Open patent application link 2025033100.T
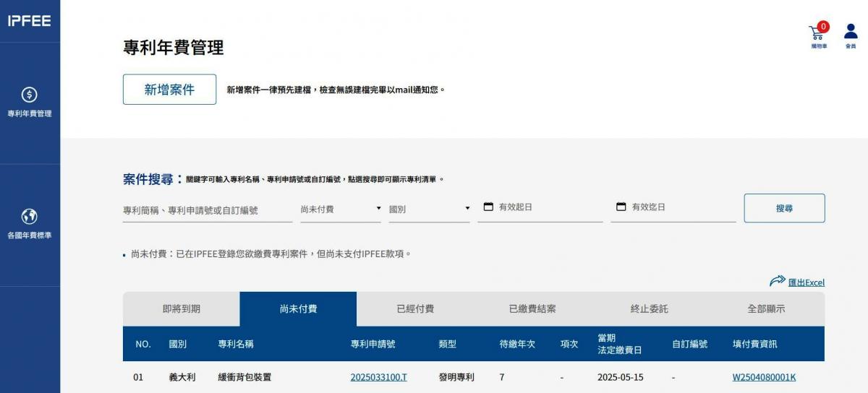868x393 pixels. 378,377
